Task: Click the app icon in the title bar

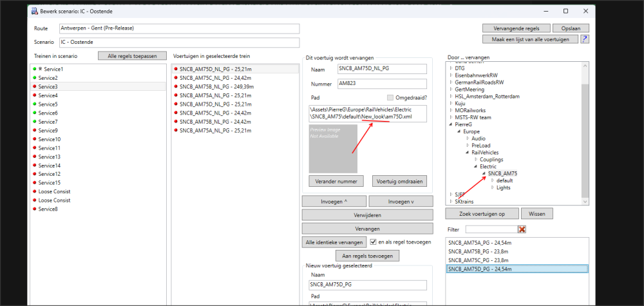Action: (35, 11)
